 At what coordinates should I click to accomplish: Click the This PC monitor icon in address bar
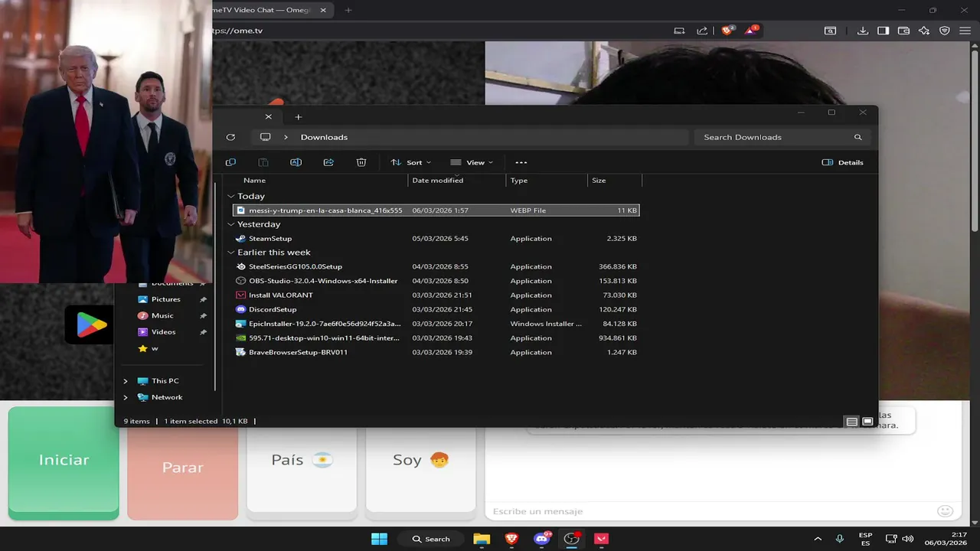click(x=266, y=137)
